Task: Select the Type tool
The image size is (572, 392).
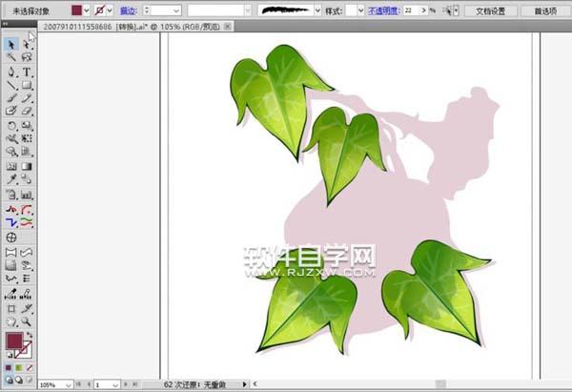Action: (27, 72)
